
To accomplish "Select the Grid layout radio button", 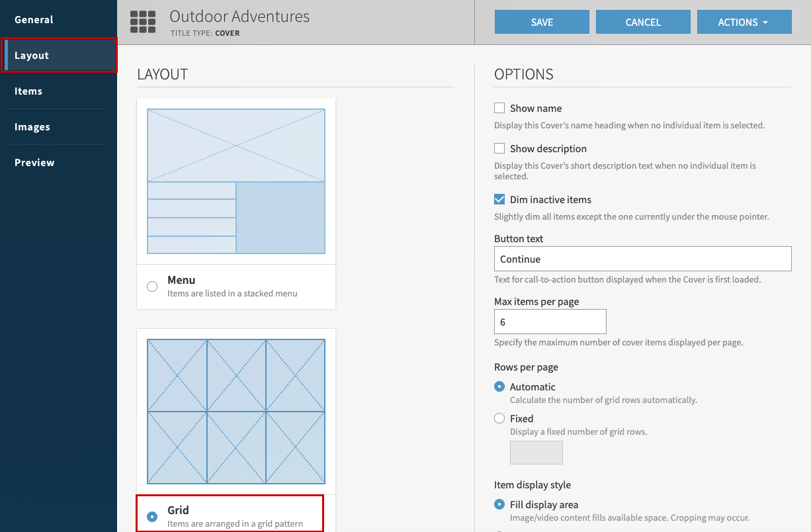I will tap(152, 517).
